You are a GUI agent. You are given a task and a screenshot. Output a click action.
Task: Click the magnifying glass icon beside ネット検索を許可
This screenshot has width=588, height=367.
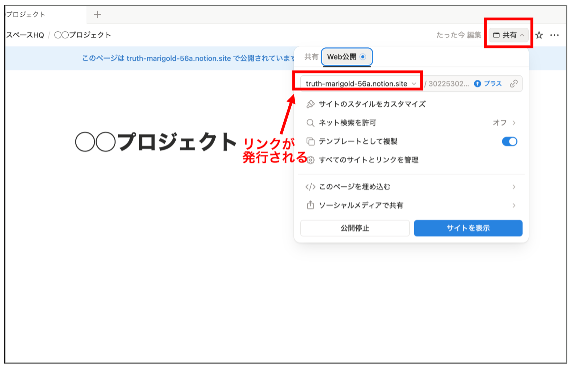pyautogui.click(x=311, y=123)
